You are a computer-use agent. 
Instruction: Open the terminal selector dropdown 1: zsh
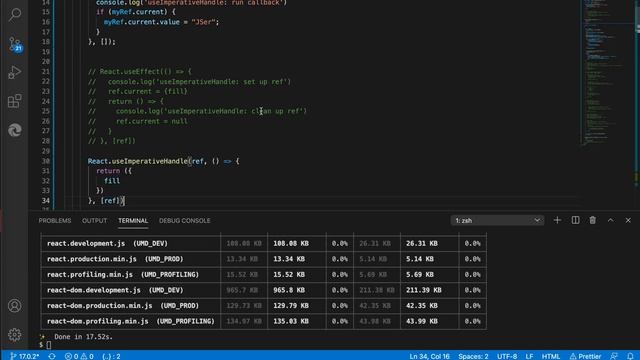coord(497,220)
